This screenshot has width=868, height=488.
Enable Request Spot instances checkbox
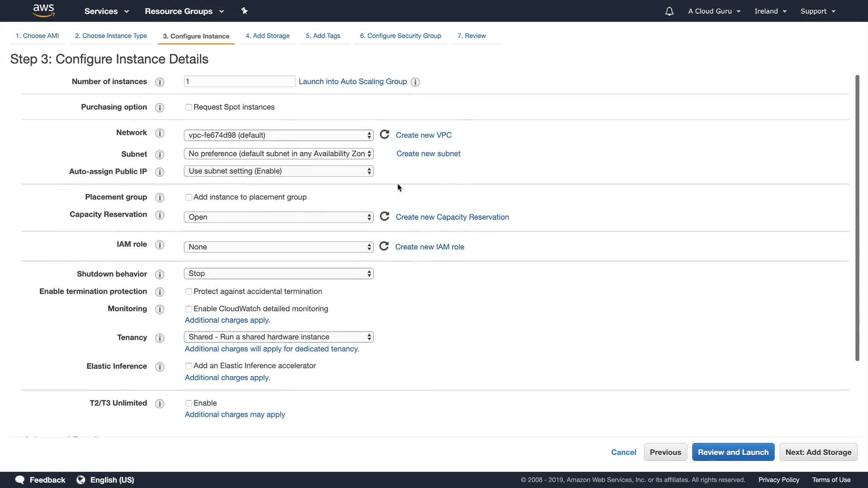click(189, 107)
